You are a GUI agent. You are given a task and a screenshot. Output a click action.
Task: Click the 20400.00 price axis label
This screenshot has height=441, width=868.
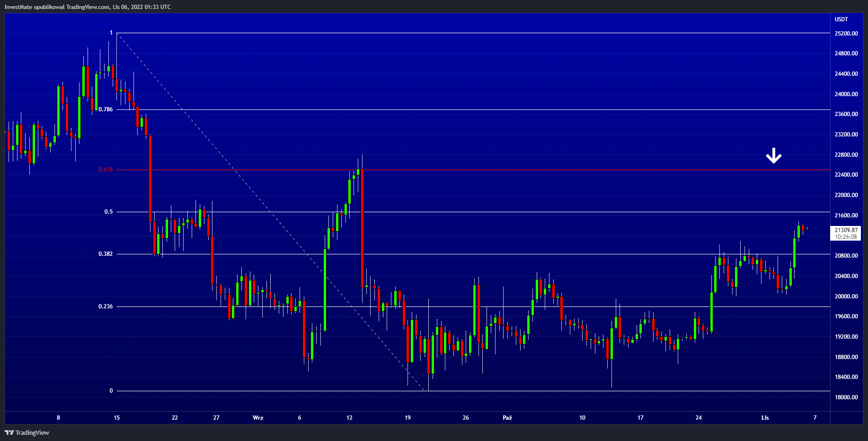(x=846, y=276)
